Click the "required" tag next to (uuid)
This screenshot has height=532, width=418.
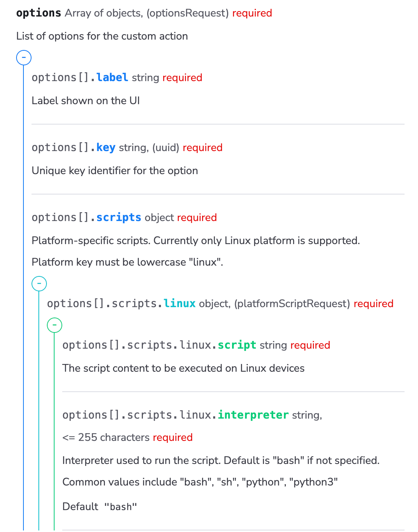point(202,148)
